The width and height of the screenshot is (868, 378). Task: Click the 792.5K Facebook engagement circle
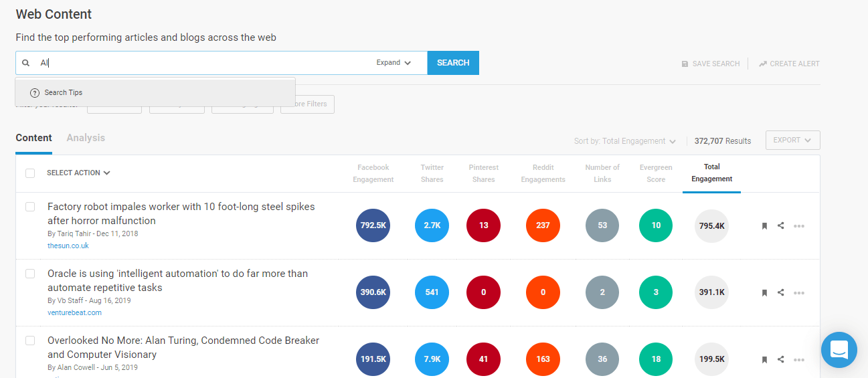coord(373,225)
